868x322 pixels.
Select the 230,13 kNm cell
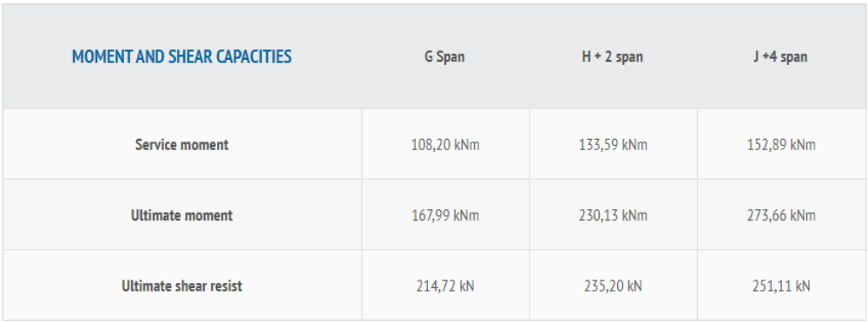[613, 215]
